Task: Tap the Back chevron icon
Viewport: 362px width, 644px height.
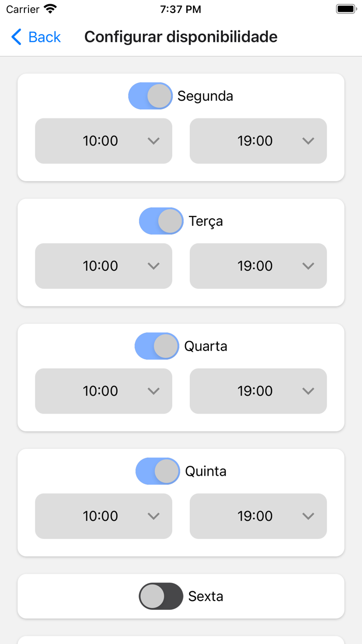Action: click(16, 37)
